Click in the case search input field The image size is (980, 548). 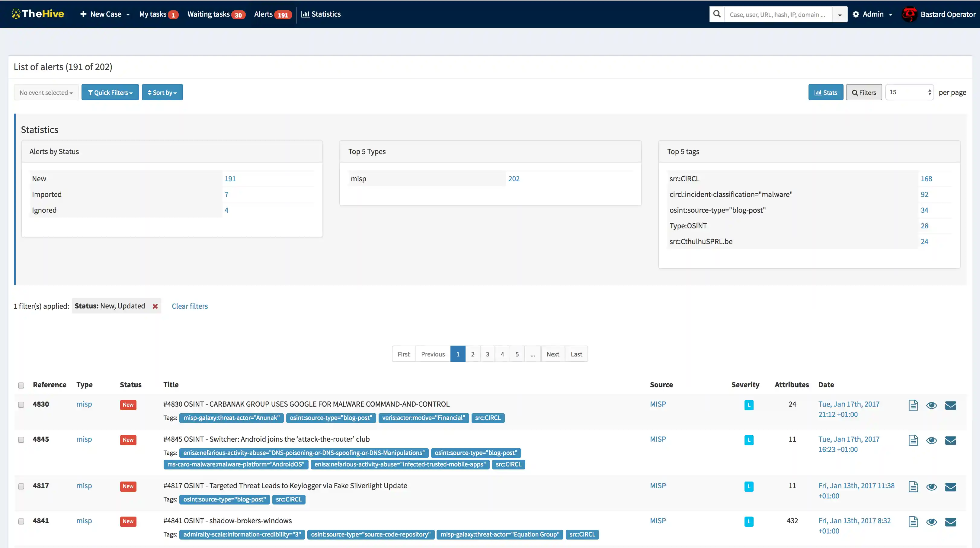(x=778, y=15)
